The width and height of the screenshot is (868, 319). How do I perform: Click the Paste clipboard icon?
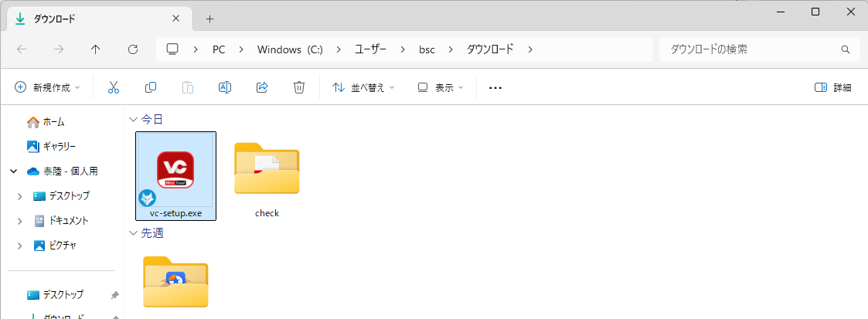click(188, 87)
